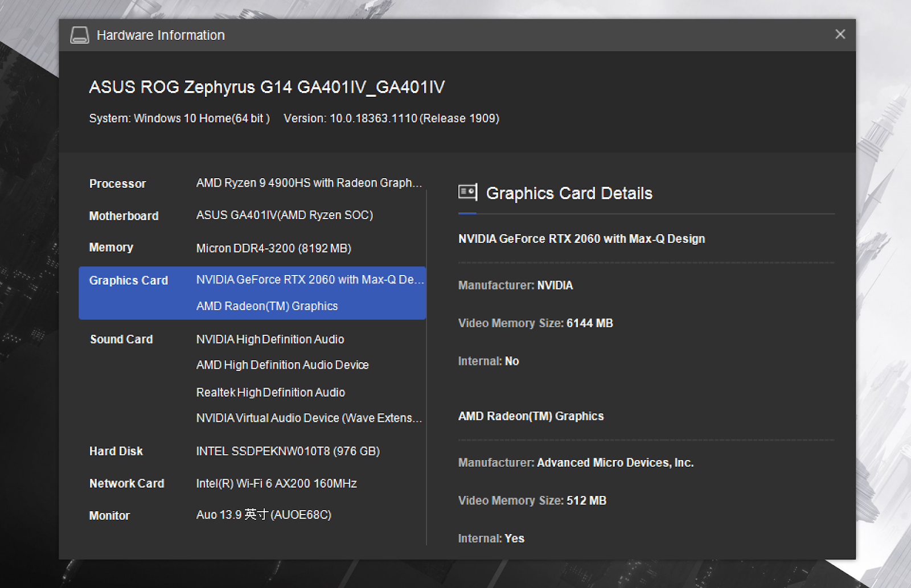Click Manufacturer: Advanced Micro Devices, Inc. line
Image resolution: width=911 pixels, height=588 pixels.
[576, 463]
